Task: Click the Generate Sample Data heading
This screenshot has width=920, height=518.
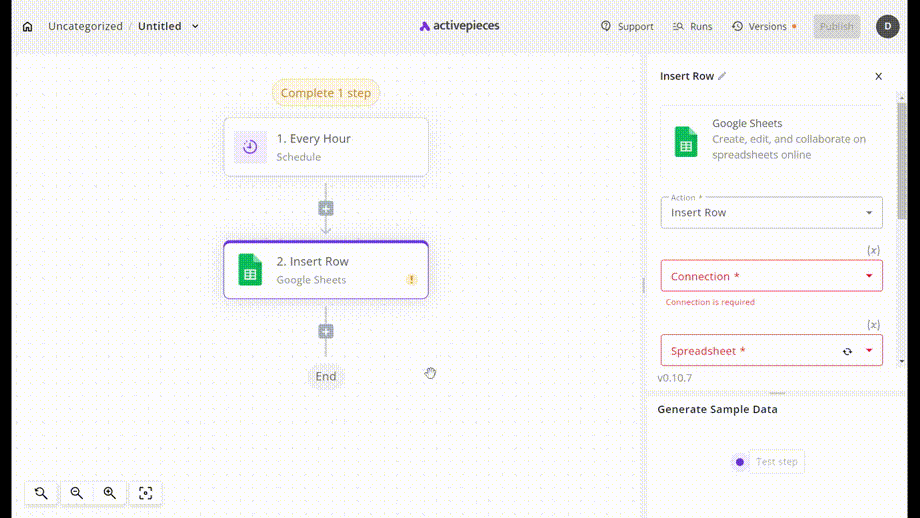Action: [x=717, y=409]
